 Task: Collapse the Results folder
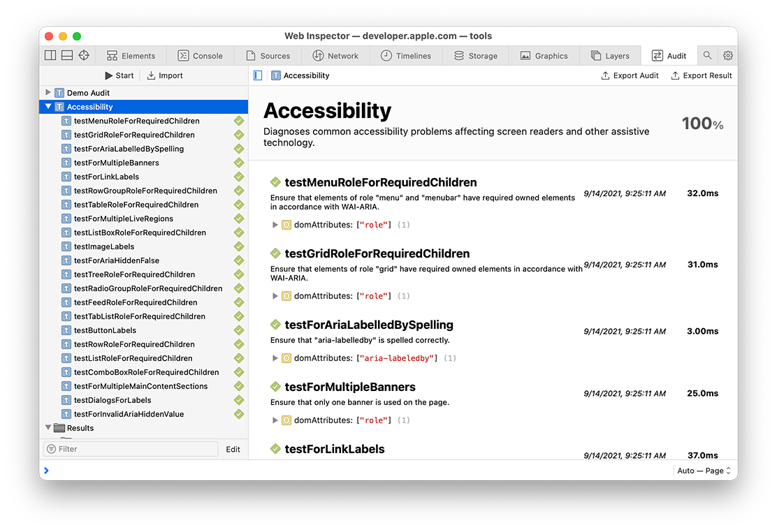tap(48, 428)
